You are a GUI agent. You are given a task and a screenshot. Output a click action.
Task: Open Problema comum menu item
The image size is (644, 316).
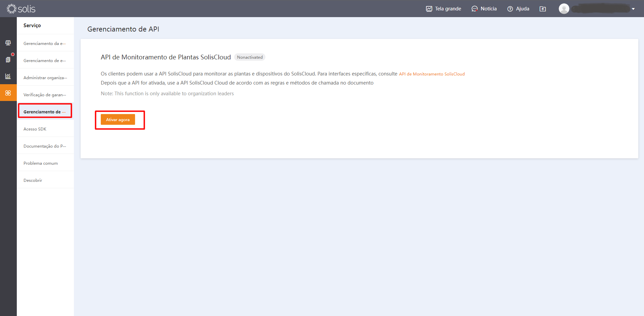41,163
